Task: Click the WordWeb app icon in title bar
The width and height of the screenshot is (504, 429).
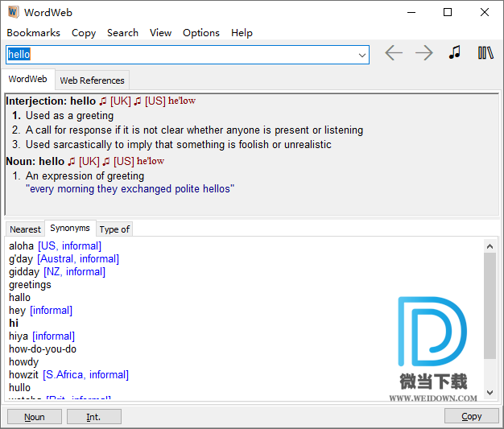Action: click(13, 12)
